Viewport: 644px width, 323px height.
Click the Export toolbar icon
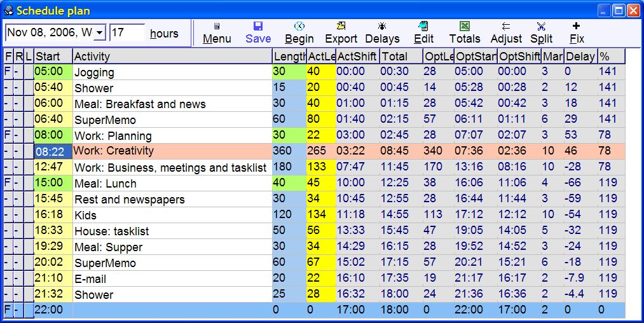[341, 26]
